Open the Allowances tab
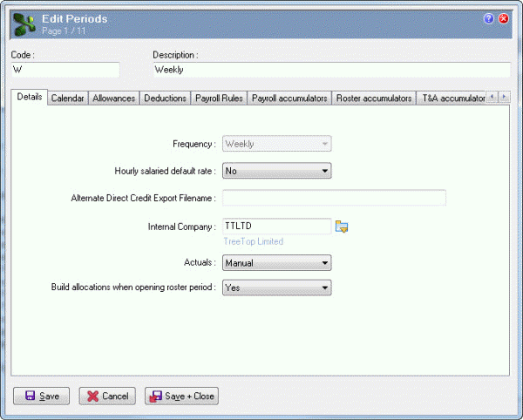The image size is (523, 420). tap(113, 98)
